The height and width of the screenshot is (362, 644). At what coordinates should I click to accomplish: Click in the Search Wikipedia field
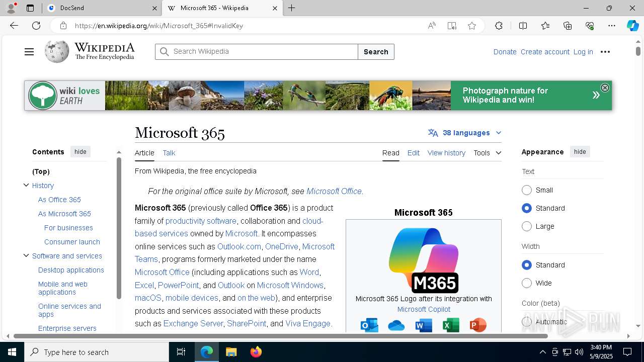257,52
